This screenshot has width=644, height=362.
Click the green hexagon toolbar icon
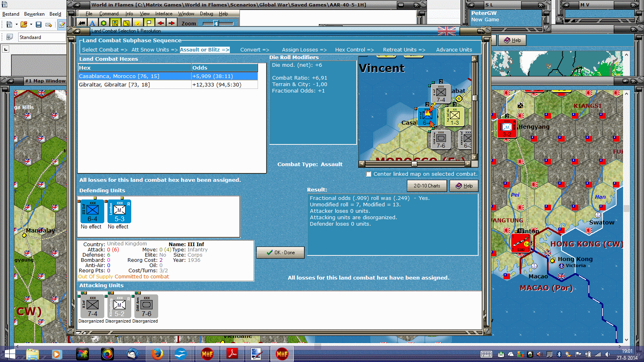pyautogui.click(x=104, y=23)
